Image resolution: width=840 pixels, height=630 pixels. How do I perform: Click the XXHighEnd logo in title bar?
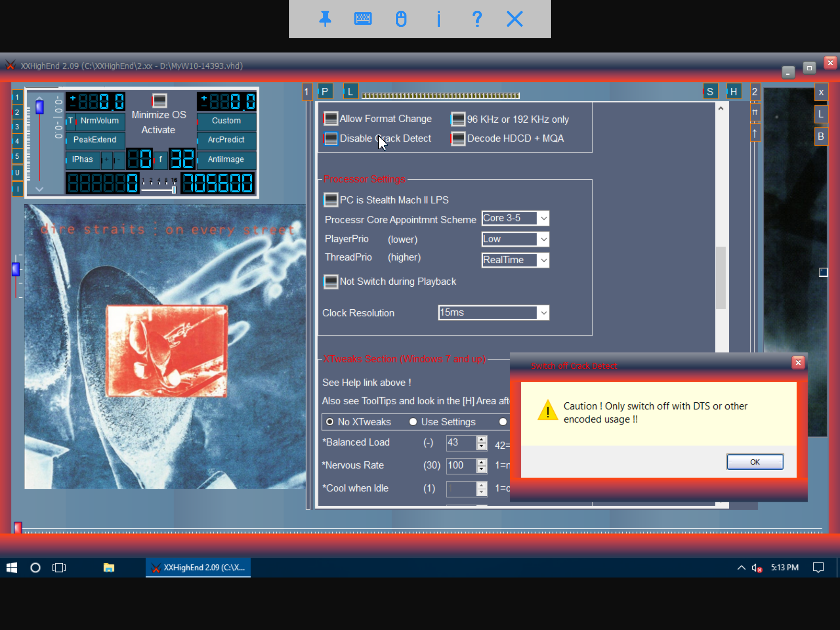(x=10, y=65)
